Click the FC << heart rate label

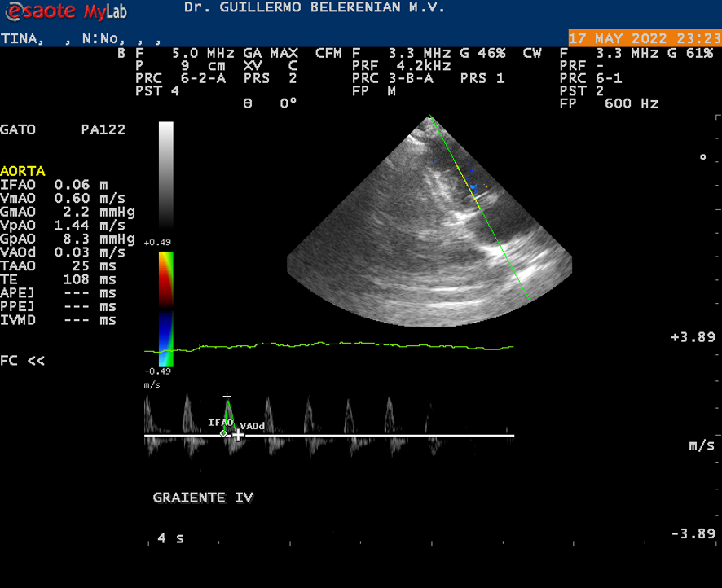(23, 361)
